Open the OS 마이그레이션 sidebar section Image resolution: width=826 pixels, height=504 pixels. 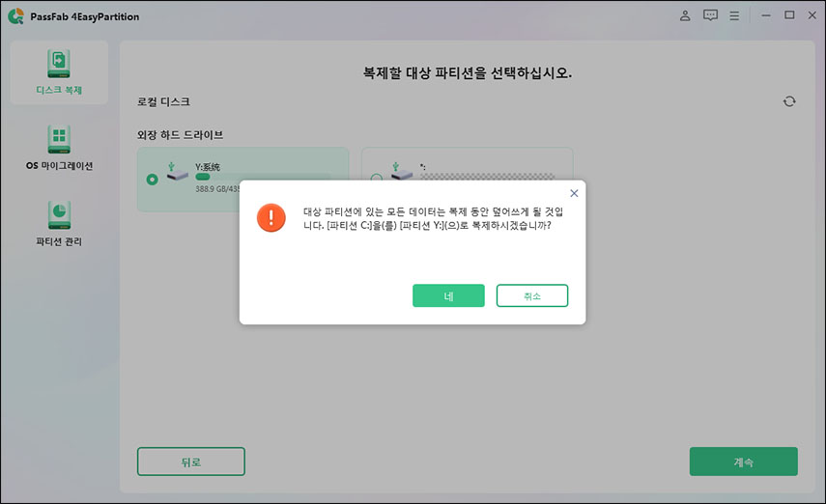tap(59, 148)
